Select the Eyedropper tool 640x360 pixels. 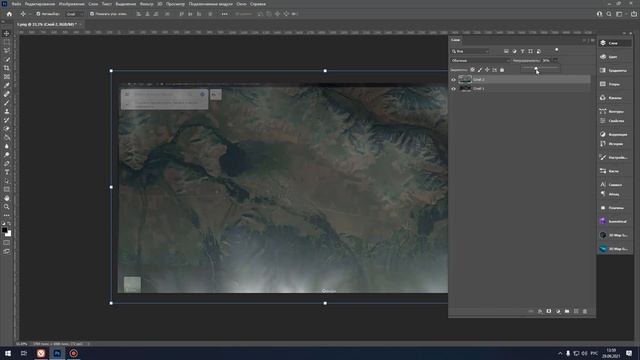(x=7, y=85)
